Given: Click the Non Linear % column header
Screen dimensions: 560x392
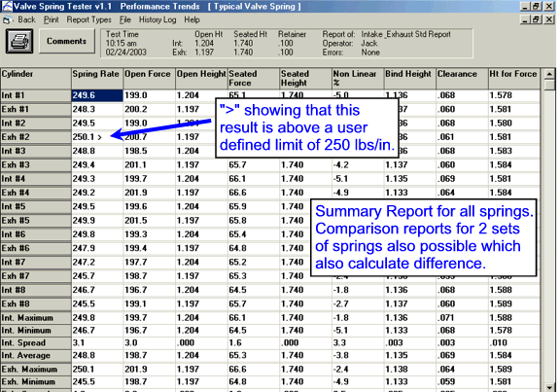Looking at the screenshot, I should [x=358, y=78].
